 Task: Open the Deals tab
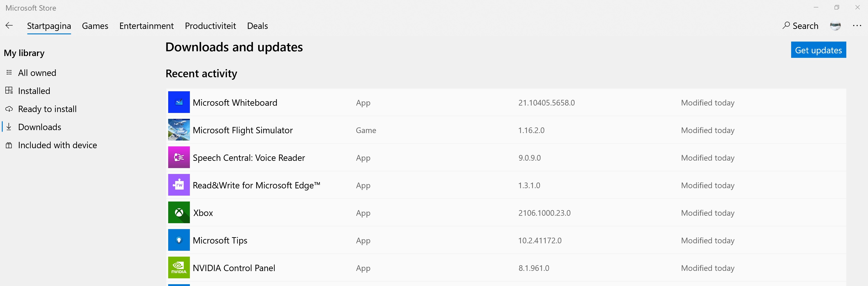click(257, 26)
